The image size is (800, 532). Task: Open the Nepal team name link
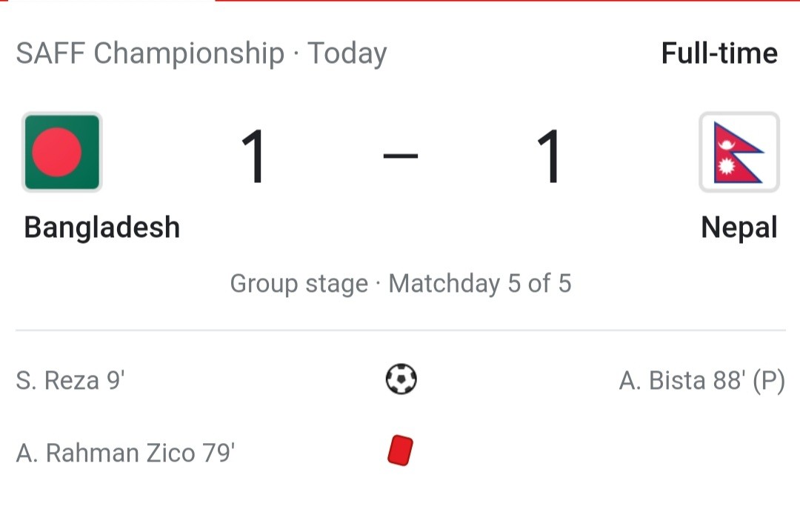click(x=739, y=227)
